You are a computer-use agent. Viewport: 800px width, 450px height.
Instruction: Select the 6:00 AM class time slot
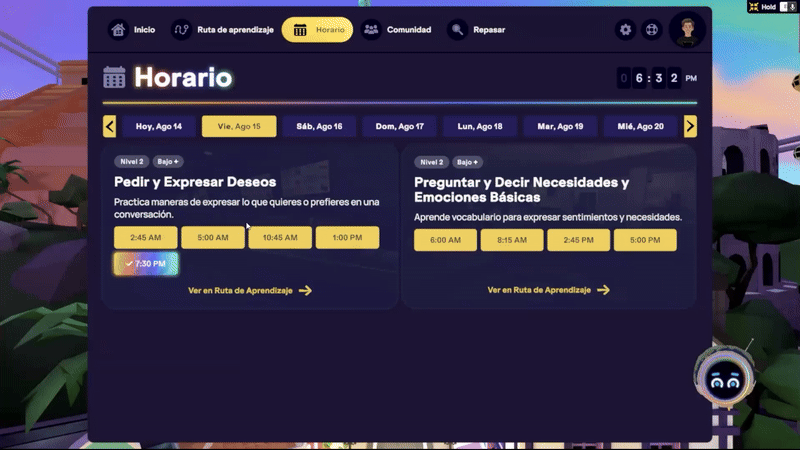point(446,240)
